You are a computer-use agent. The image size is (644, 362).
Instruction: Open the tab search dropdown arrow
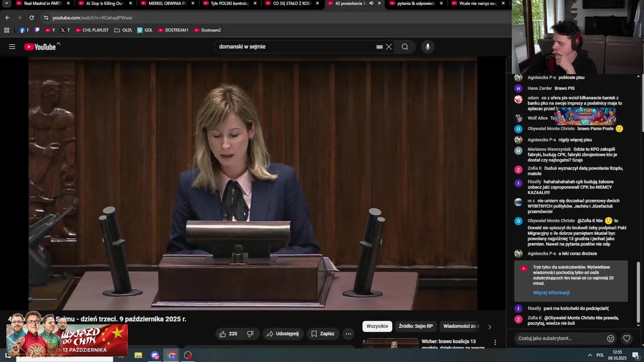pyautogui.click(x=7, y=4)
